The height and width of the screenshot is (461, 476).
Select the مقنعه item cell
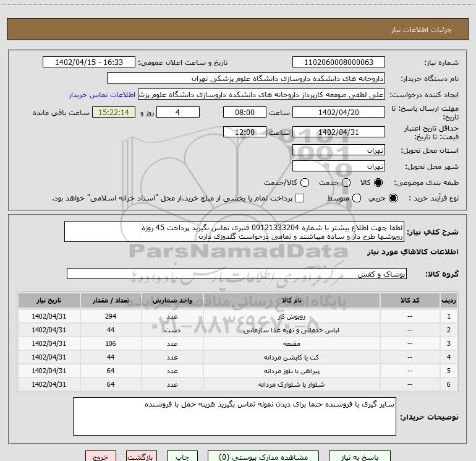pos(291,343)
